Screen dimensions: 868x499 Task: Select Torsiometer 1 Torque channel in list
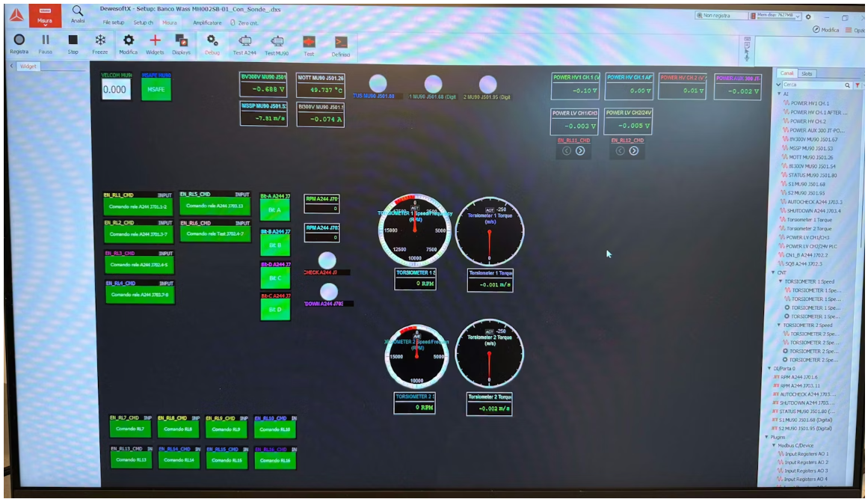(809, 220)
